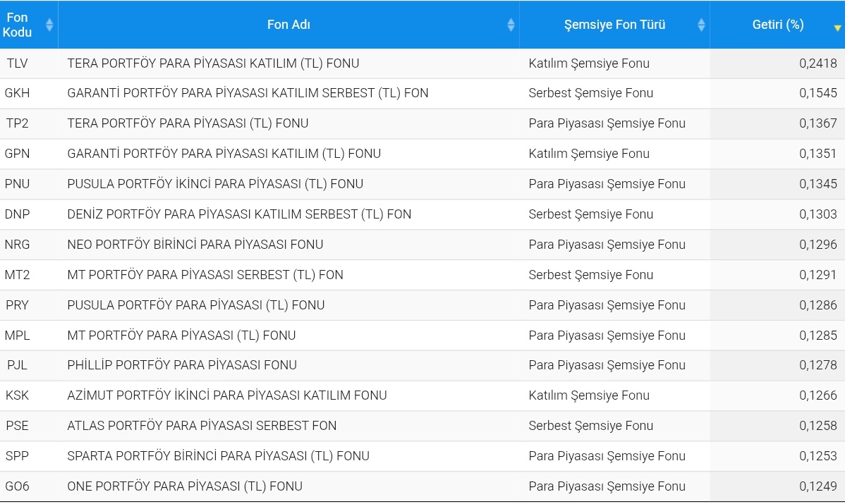Click return value 0,1249

click(818, 486)
